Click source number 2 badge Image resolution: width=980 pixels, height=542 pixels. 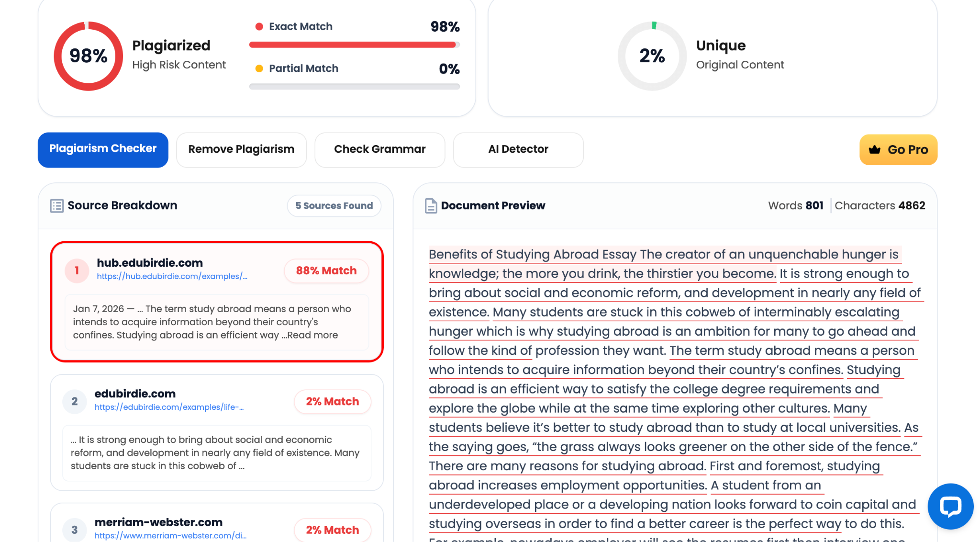74,401
